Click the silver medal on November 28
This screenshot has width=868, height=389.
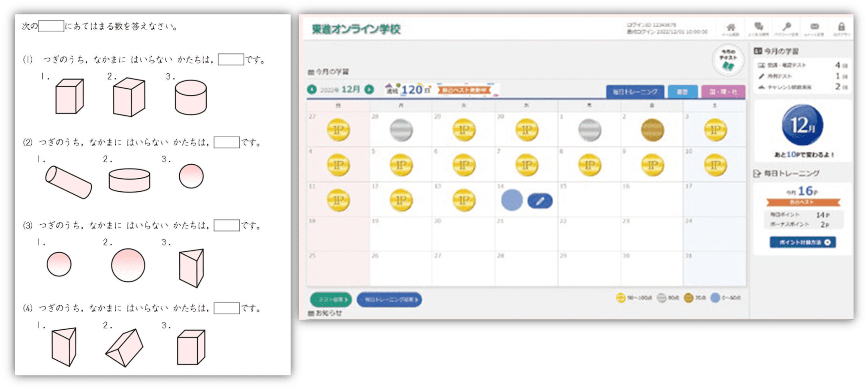[x=401, y=130]
